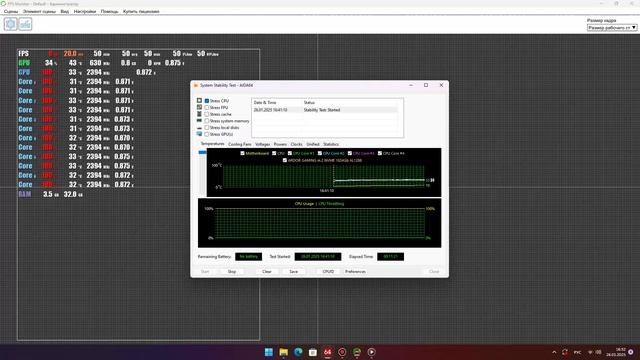
Task: Click AIDA64 title bar icon
Action: [x=196, y=85]
